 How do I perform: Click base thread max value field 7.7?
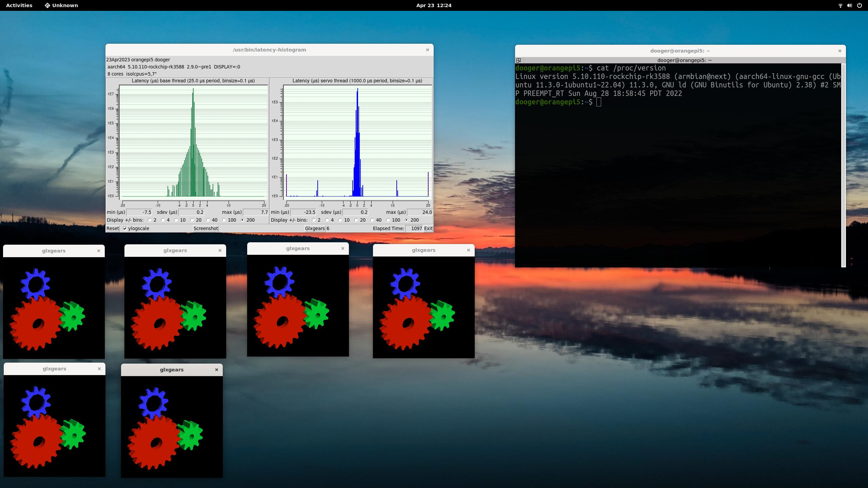[x=256, y=212]
